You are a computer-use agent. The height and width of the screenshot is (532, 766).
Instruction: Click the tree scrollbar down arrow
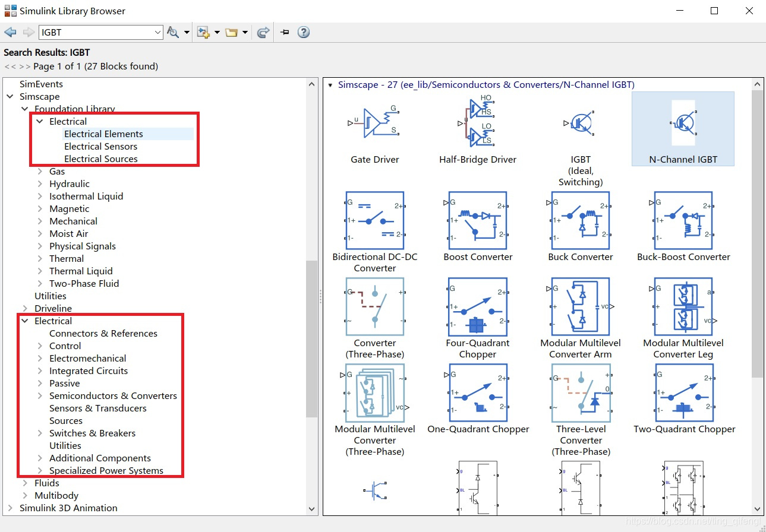(312, 508)
